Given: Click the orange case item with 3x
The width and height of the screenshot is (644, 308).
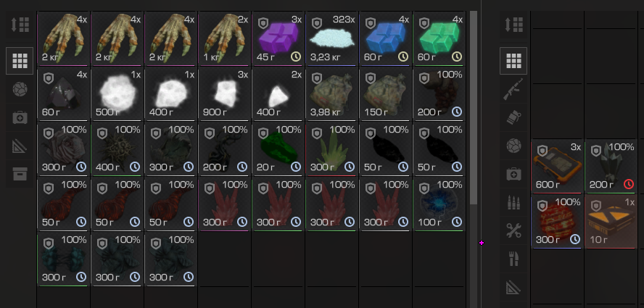Looking at the screenshot, I should [557, 167].
